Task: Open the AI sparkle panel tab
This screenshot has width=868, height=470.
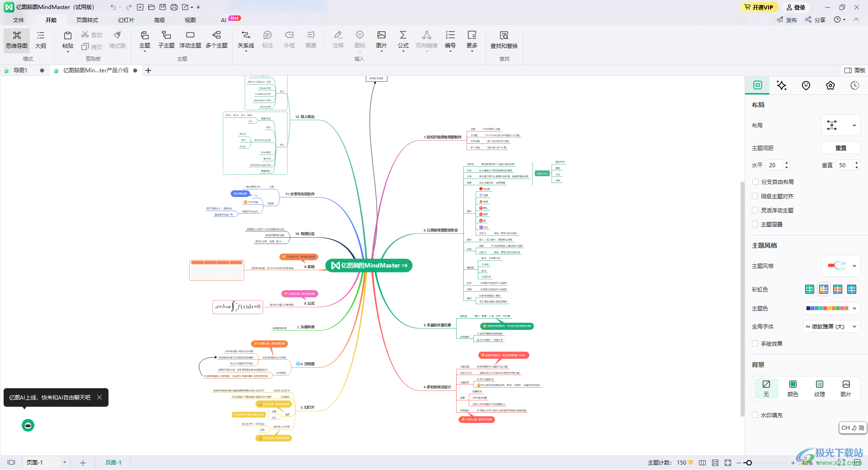Action: click(x=782, y=85)
